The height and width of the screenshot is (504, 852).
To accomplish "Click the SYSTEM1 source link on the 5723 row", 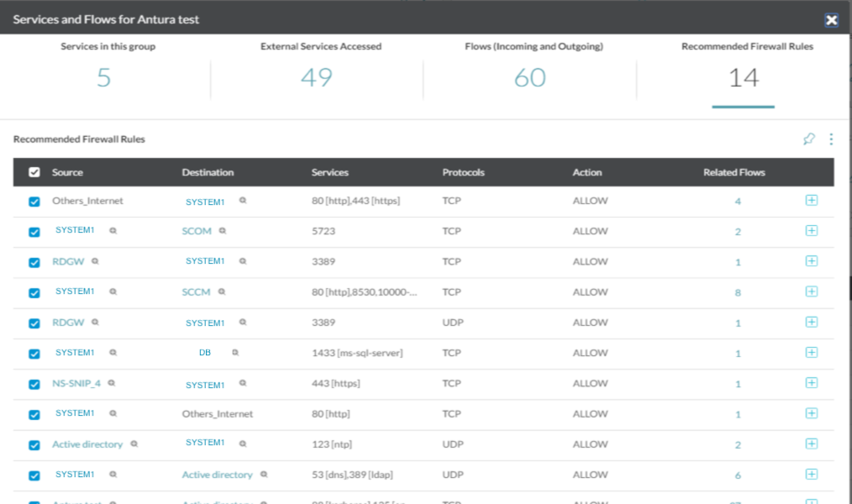I will 75,231.
